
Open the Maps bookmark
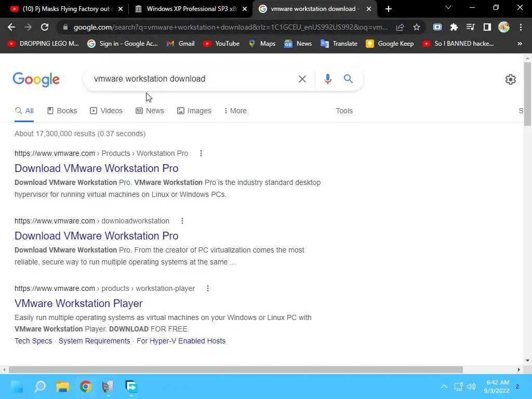tap(262, 44)
